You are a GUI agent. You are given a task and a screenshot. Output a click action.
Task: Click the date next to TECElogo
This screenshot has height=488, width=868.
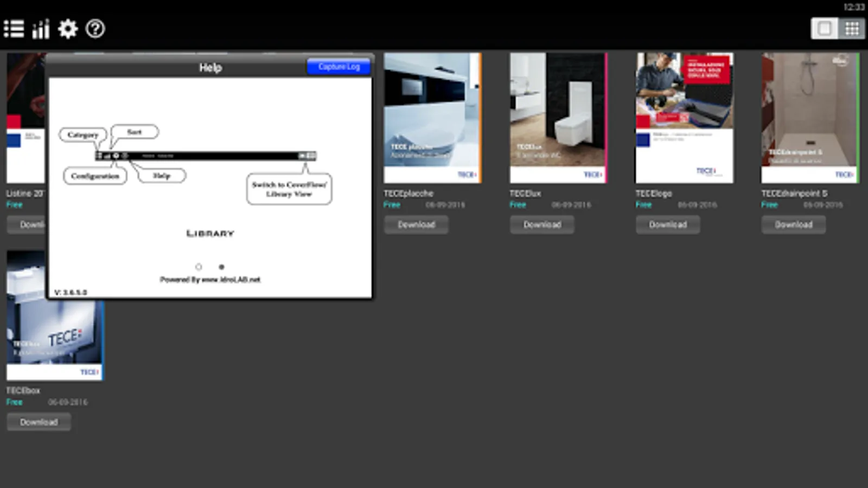pyautogui.click(x=697, y=205)
